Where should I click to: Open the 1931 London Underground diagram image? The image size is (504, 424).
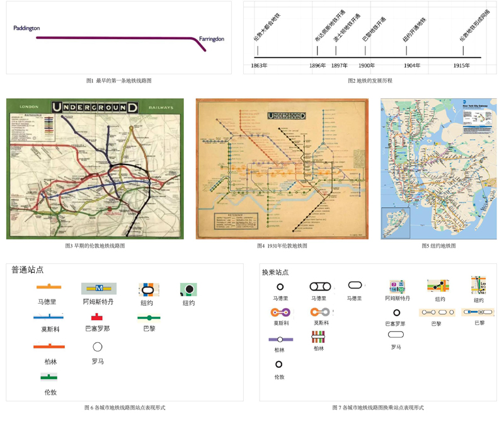point(282,169)
